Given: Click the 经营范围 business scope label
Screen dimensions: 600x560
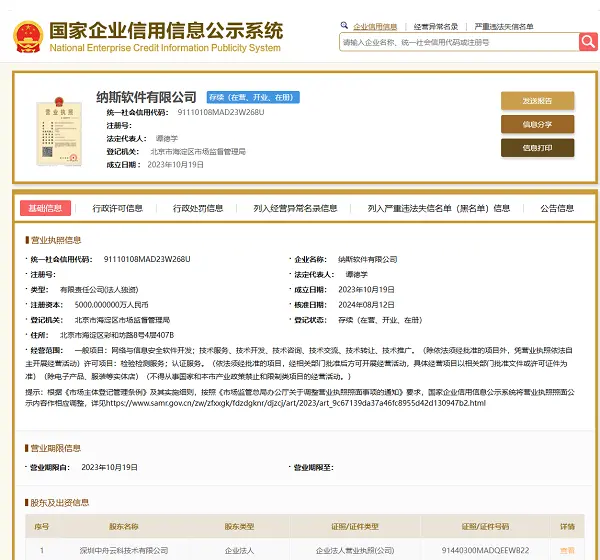Looking at the screenshot, I should [46, 350].
